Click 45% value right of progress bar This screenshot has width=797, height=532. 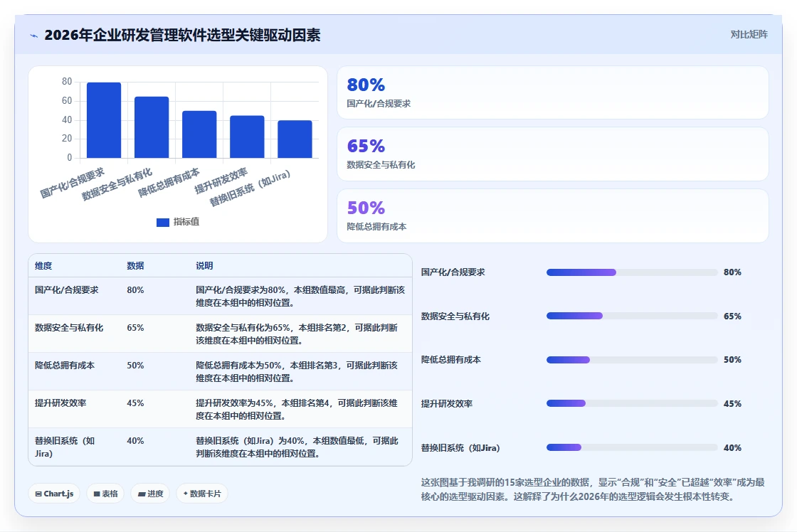pos(732,403)
